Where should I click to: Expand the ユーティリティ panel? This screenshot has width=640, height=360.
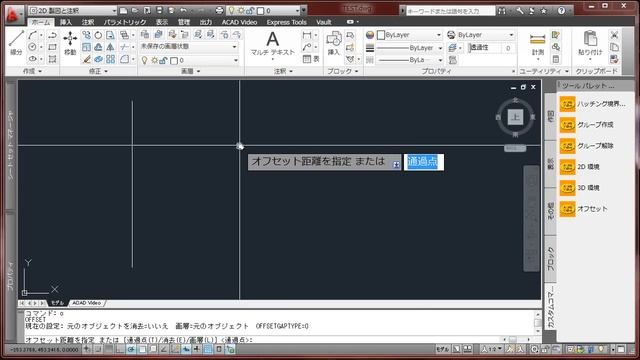[544, 71]
